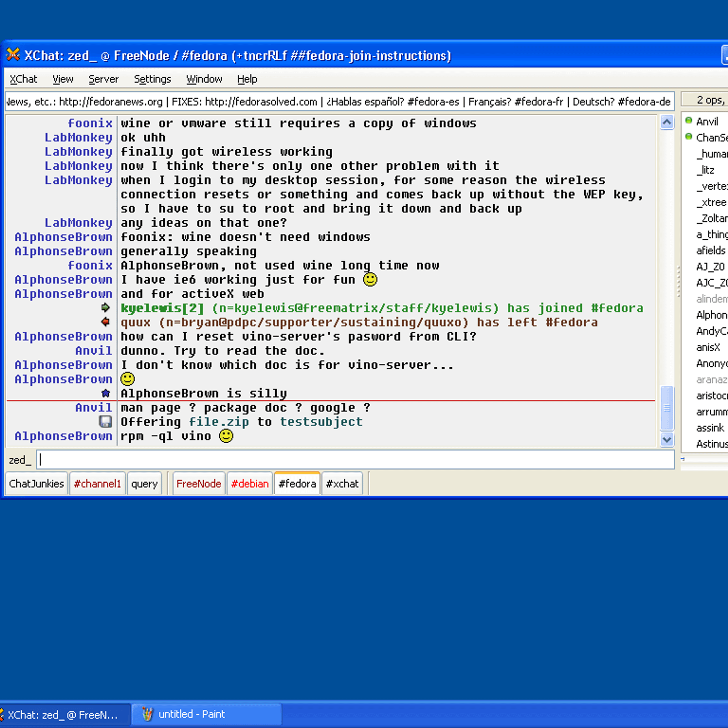
Task: Select _xtree in the user list
Action: point(712,202)
